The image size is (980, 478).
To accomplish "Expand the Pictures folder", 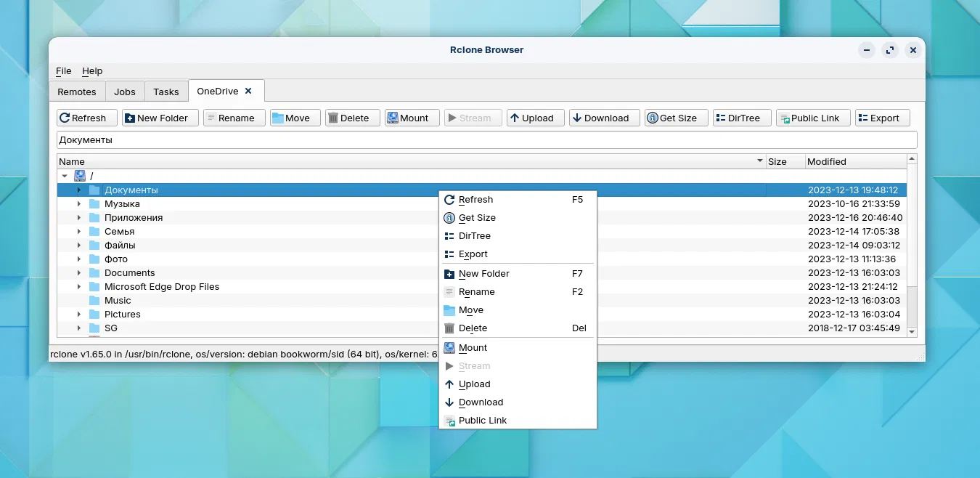I will pyautogui.click(x=79, y=314).
